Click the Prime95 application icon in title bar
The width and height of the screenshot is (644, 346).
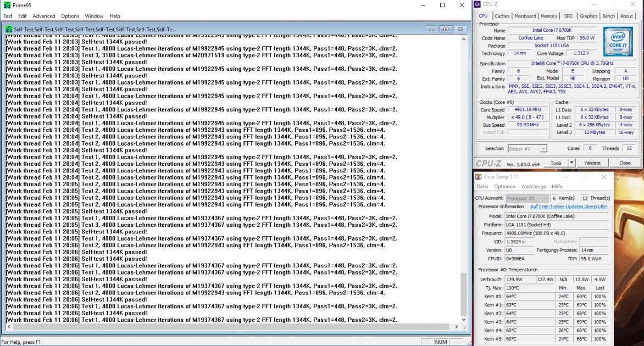(x=7, y=5)
